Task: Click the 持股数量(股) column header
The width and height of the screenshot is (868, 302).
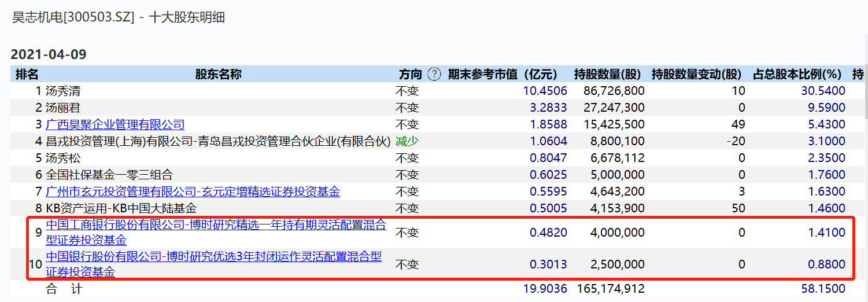Action: tap(608, 74)
